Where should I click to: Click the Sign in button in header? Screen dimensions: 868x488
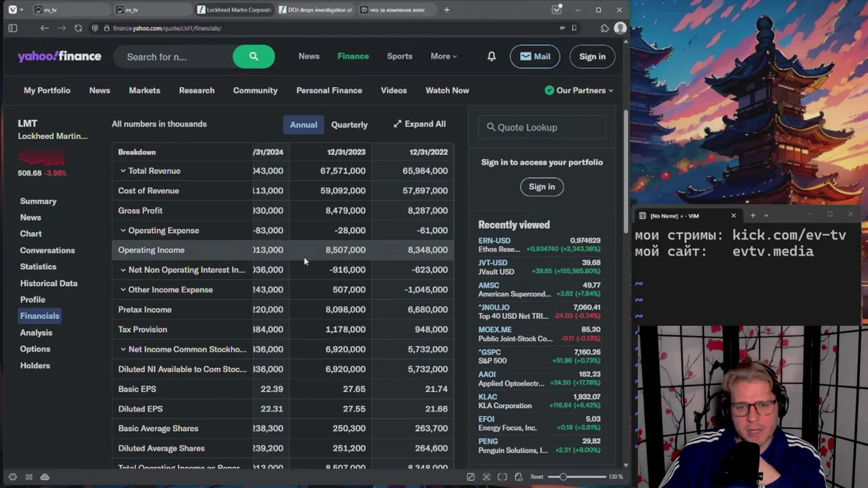tap(592, 56)
